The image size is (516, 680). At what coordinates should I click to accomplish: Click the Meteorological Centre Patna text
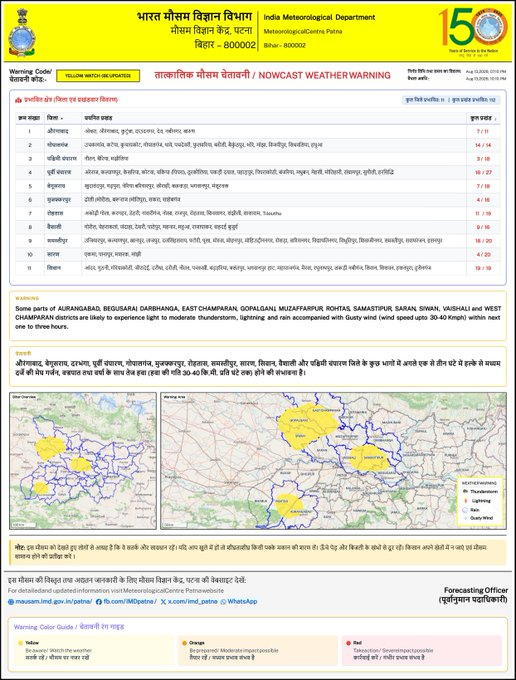pos(303,32)
